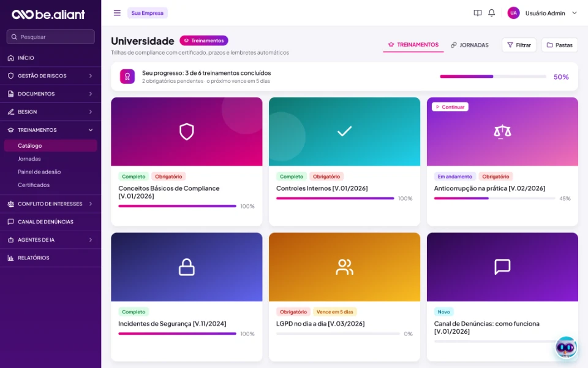The image size is (588, 368).
Task: Expand the Gestão de Riscos chevron
Action: 91,76
